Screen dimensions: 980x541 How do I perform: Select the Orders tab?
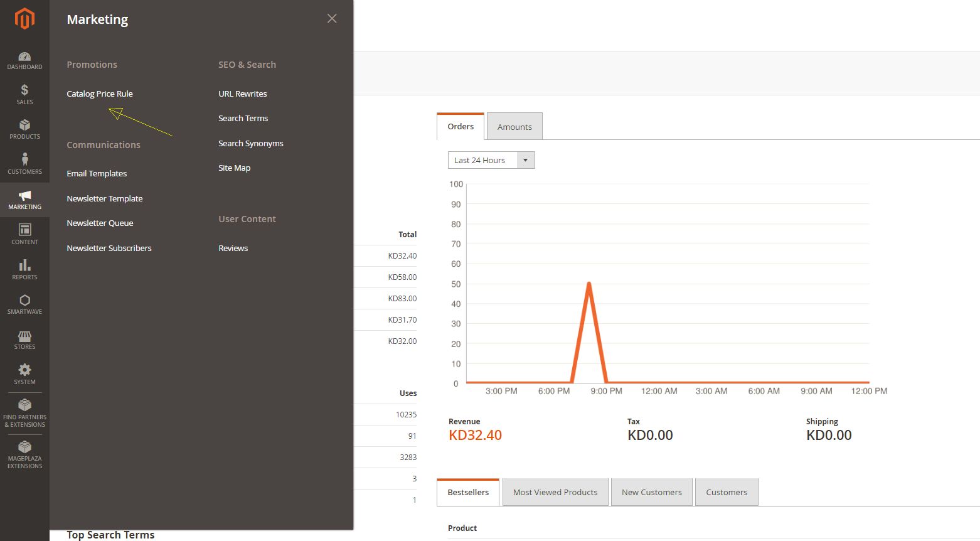460,126
